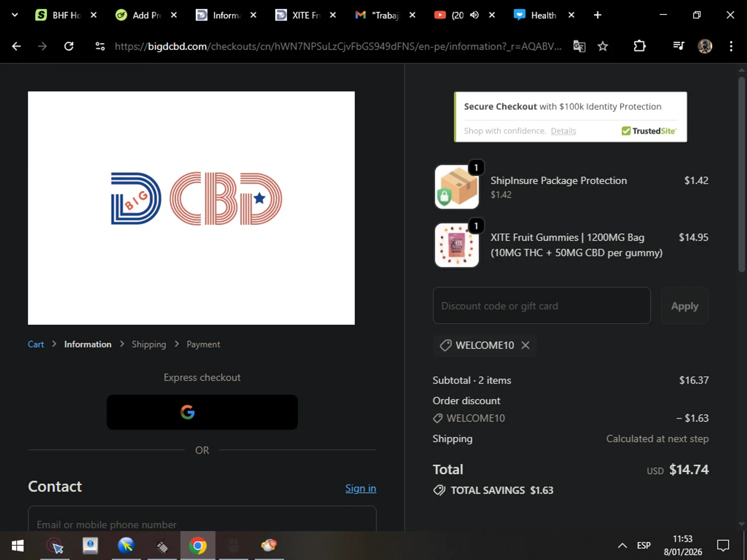Image resolution: width=747 pixels, height=560 pixels.
Task: Select subtotal amount $16.37
Action: [x=694, y=380]
